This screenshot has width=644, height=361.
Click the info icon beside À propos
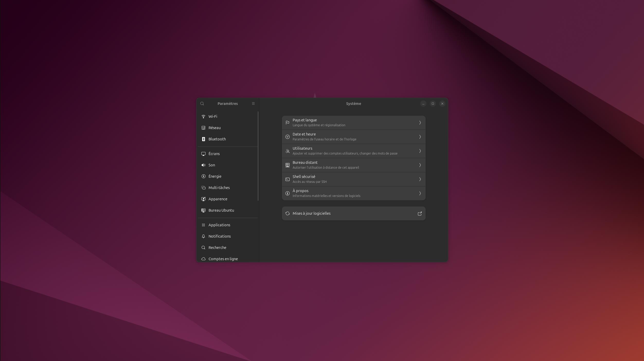tap(288, 193)
